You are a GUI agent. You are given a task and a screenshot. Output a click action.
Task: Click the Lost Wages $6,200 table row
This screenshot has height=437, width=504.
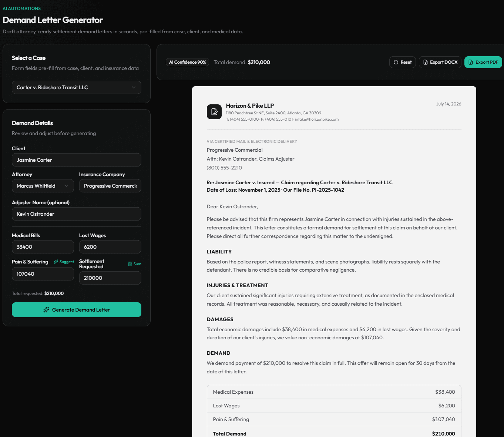coord(334,406)
